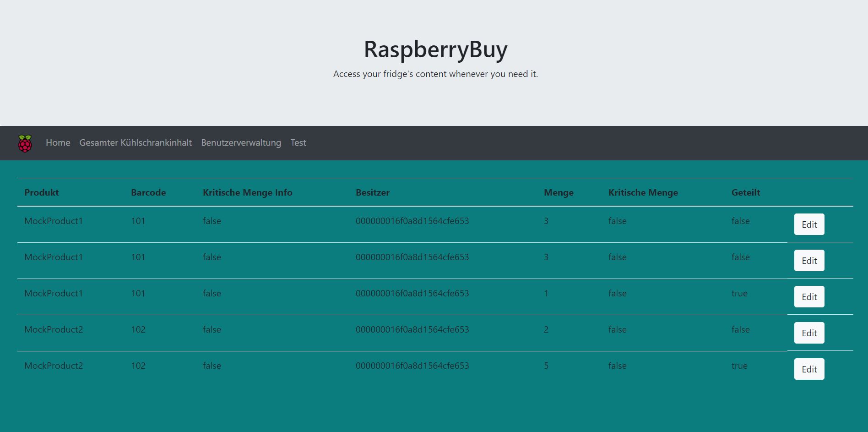Click the Besitzer column header
This screenshot has width=868, height=432.
pos(373,192)
